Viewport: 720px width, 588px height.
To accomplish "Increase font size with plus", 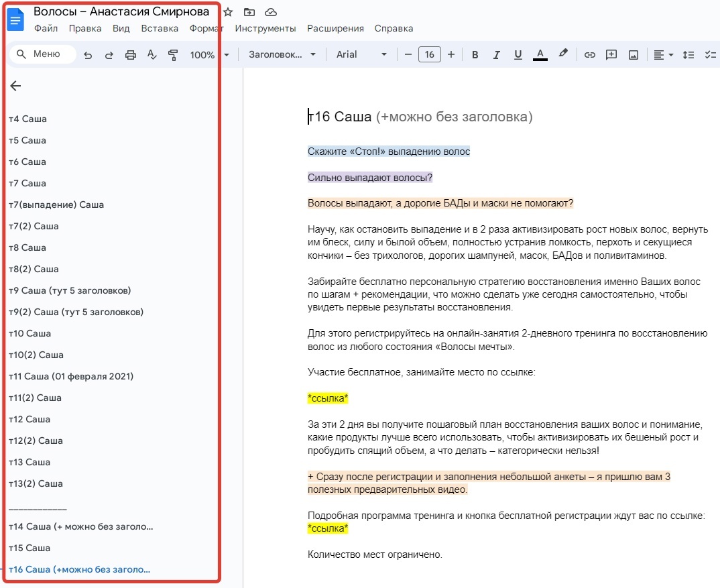I will [451, 55].
